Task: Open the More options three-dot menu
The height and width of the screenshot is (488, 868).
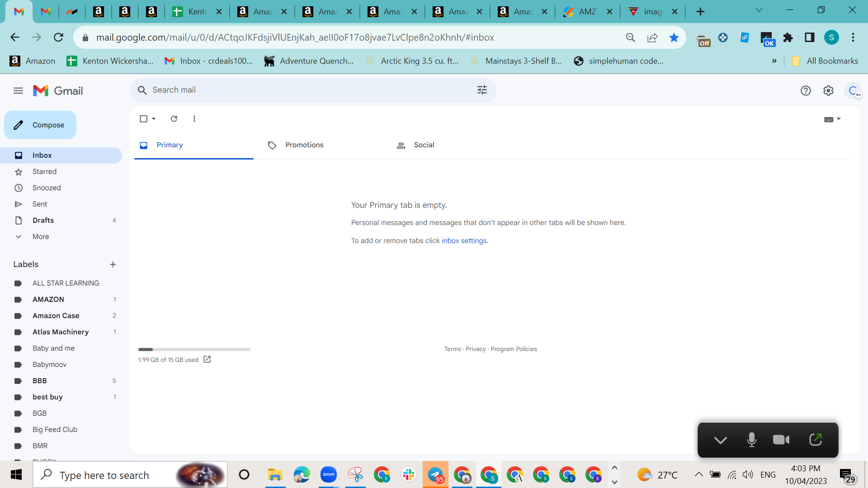Action: [194, 119]
